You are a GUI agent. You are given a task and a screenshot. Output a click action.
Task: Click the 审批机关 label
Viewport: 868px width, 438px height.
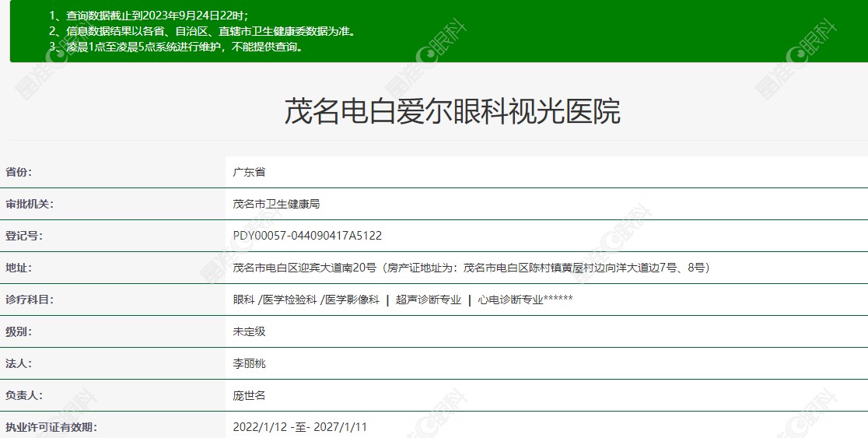click(x=30, y=205)
